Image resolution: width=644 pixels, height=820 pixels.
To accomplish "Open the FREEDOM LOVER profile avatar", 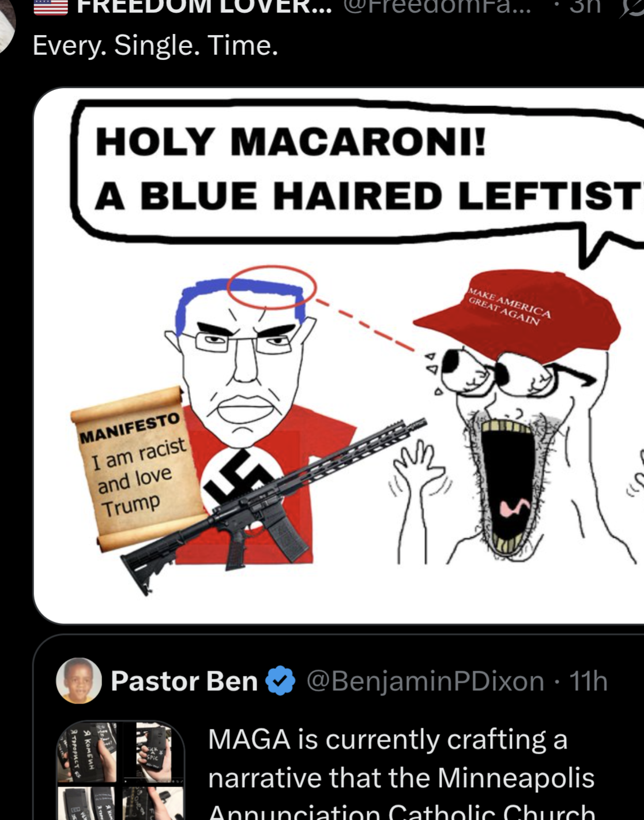I will (x=6, y=26).
